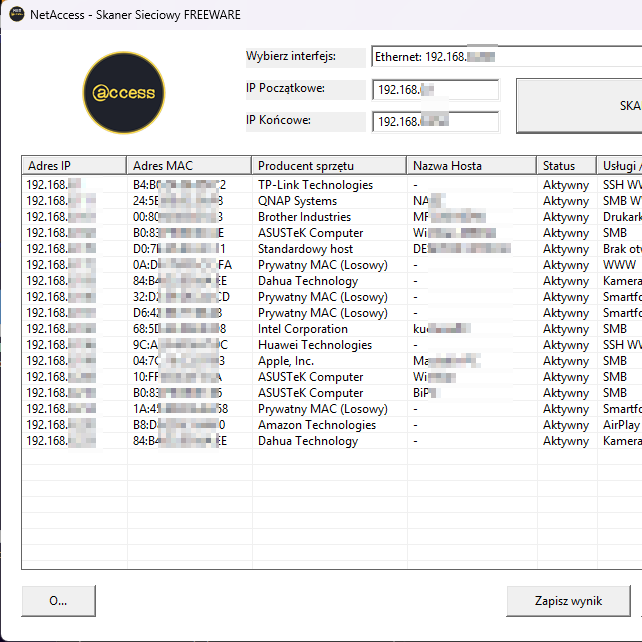The height and width of the screenshot is (642, 642).
Task: Click the MAC address starting 9C:A
Action: click(x=180, y=344)
